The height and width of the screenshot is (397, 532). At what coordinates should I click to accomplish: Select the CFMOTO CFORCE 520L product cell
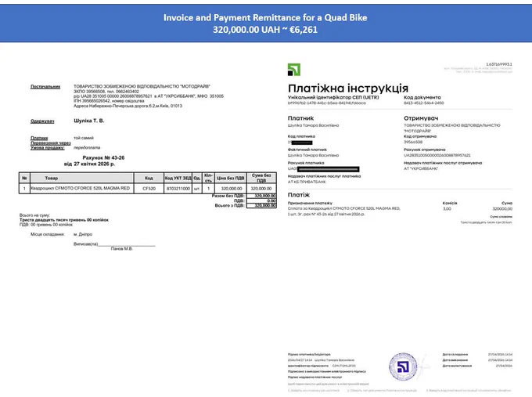point(82,188)
